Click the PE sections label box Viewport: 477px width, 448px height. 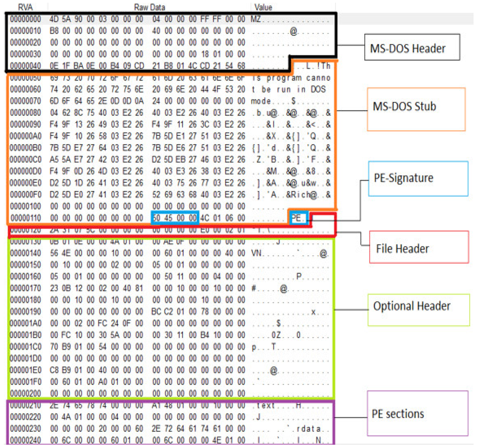(417, 413)
